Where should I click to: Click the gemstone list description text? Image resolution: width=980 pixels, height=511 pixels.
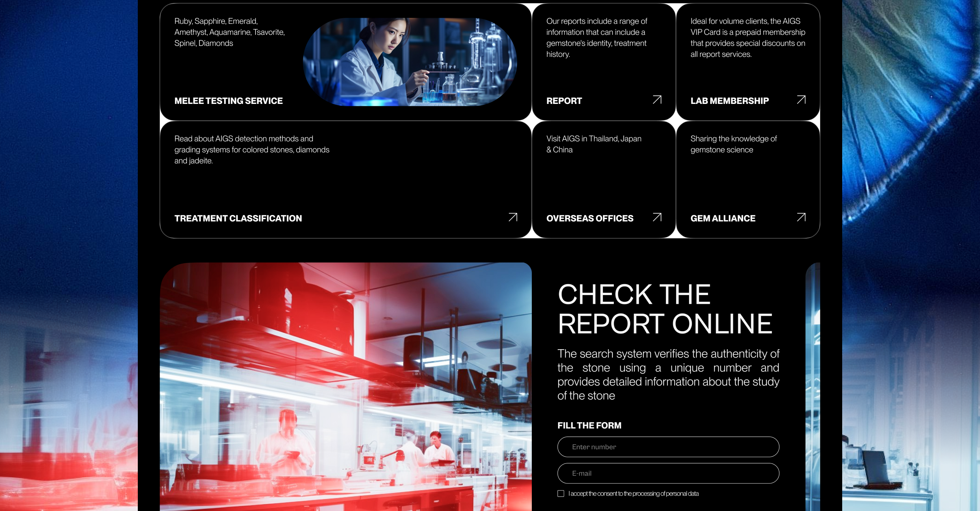coord(229,32)
